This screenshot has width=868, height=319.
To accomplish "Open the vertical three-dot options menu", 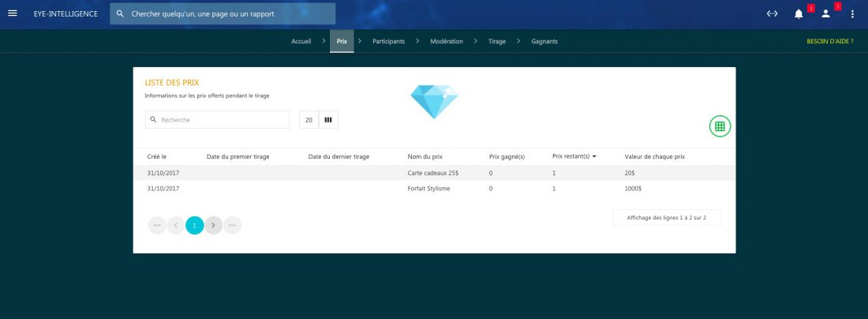I will (852, 13).
